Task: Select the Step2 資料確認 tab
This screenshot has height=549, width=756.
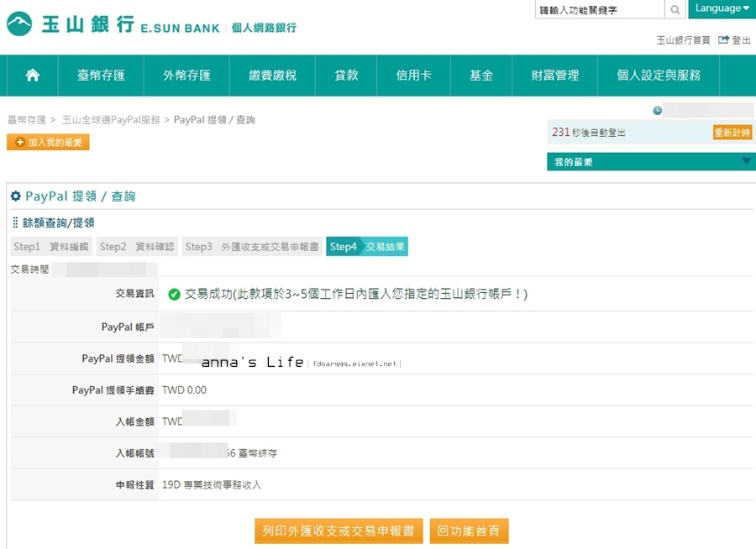Action: pos(137,246)
